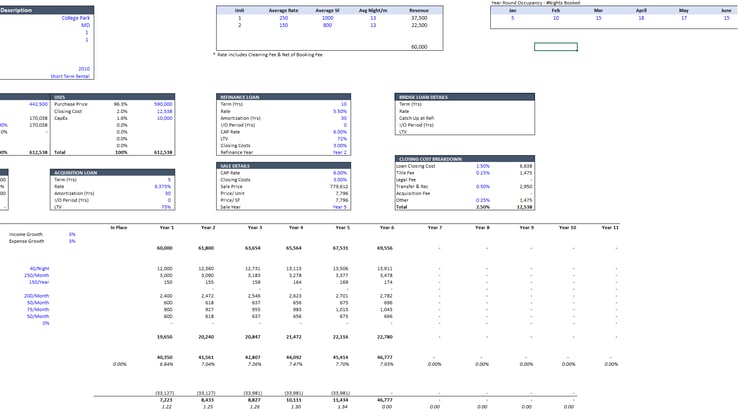The image size is (750, 410).
Task: Select the Transfer & Rec amount '2,950'
Action: (526, 187)
